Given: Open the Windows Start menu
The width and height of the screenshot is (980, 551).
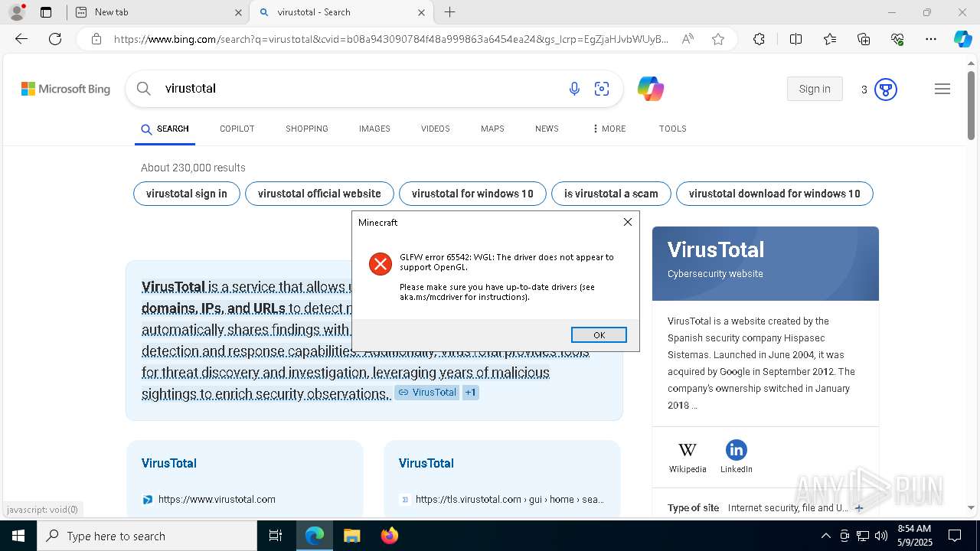Looking at the screenshot, I should [18, 536].
